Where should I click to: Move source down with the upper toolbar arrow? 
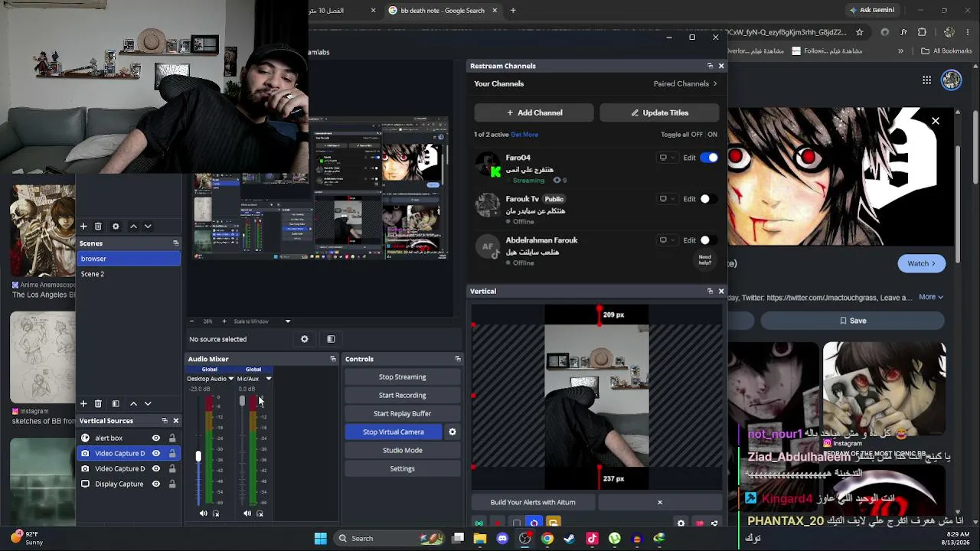pyautogui.click(x=148, y=227)
